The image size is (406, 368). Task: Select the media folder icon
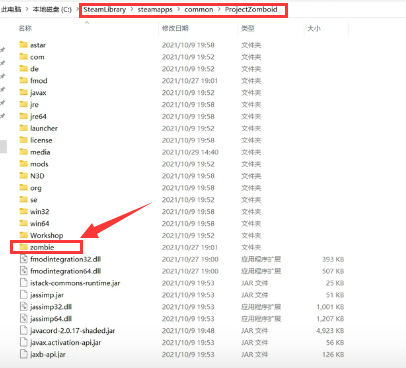[23, 152]
